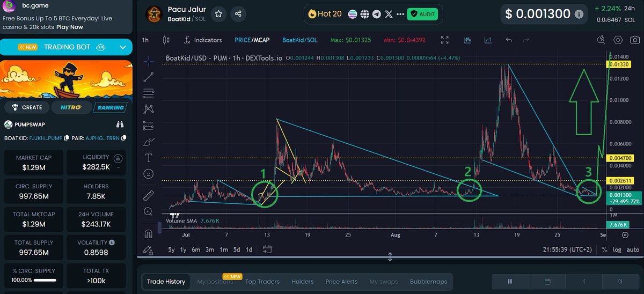644x294 pixels.
Task: Click the blue candle chart toolbar icon
Action: (x=467, y=40)
